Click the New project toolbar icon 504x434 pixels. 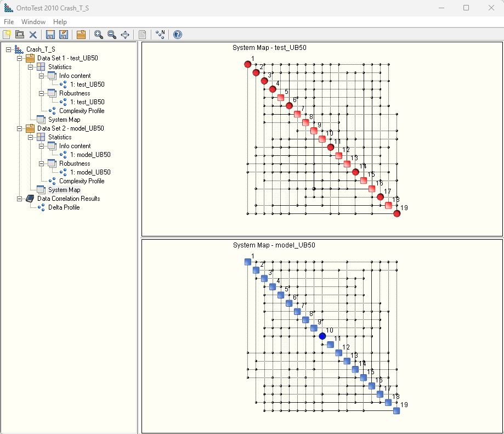[7, 35]
